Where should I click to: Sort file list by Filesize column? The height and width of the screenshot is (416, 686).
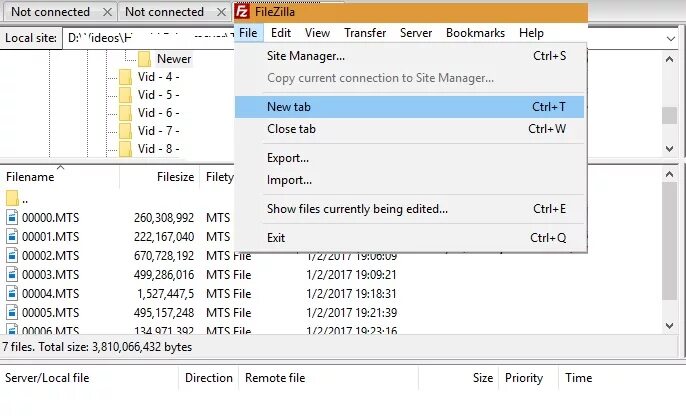pyautogui.click(x=176, y=177)
